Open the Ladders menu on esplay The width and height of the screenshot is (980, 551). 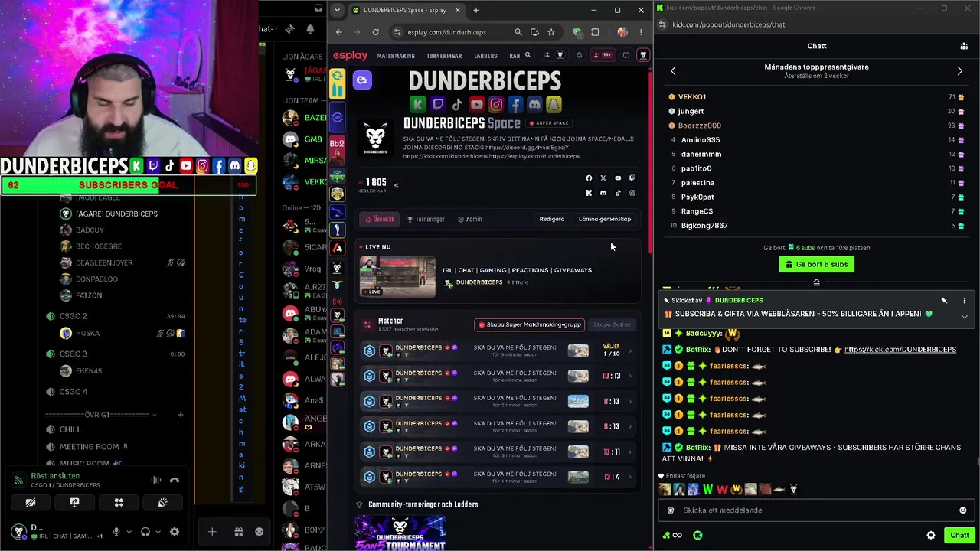[x=485, y=56]
